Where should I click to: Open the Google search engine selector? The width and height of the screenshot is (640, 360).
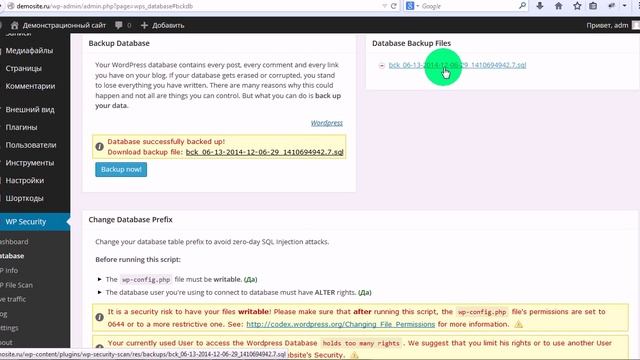coord(412,6)
